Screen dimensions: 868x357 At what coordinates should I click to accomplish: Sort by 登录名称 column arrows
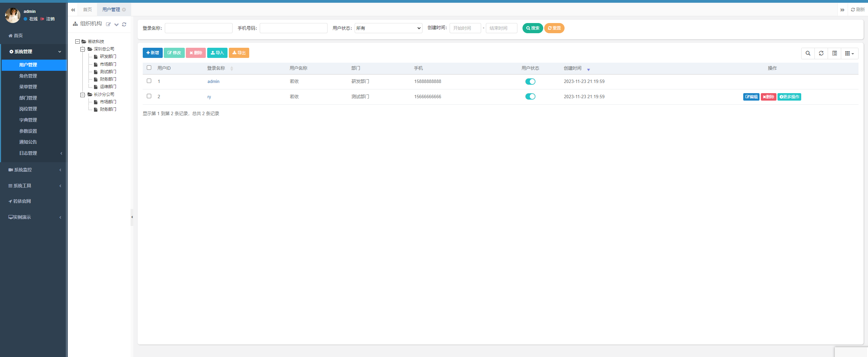(x=232, y=69)
